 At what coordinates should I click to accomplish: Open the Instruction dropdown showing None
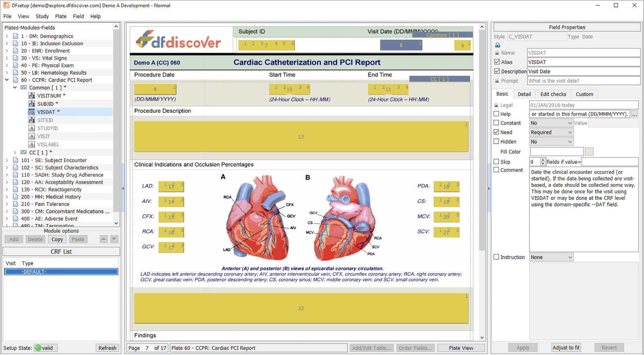coord(551,257)
